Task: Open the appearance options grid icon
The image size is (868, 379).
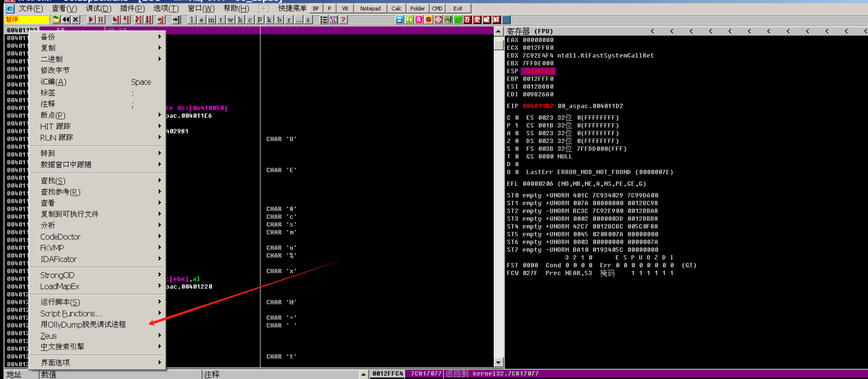Action: click(x=334, y=19)
